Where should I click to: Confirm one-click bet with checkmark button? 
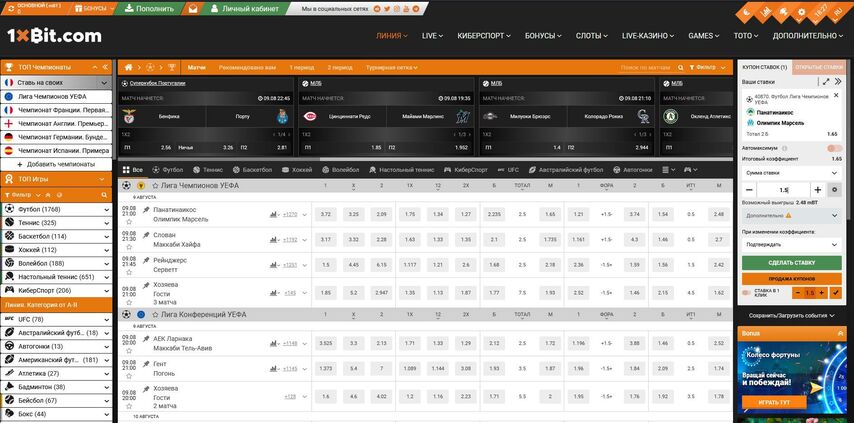(x=836, y=293)
